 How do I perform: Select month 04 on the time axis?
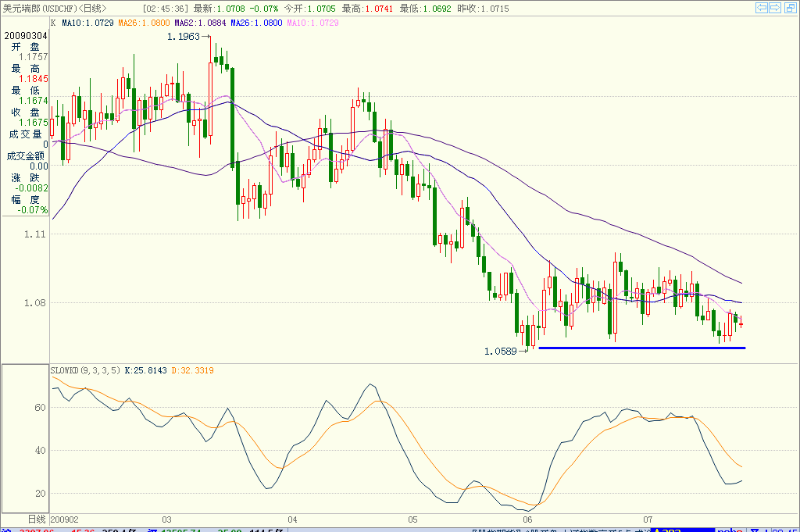292,520
